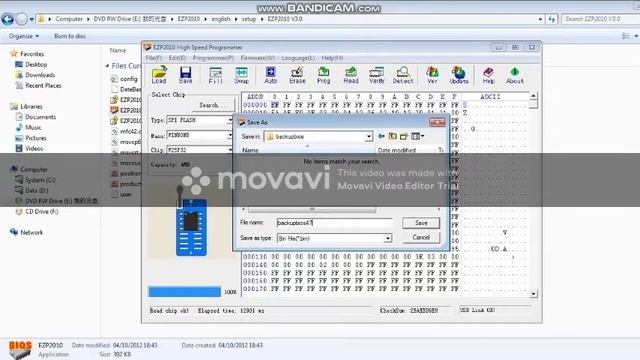Click hex view scroll up arrow
640x360 pixels.
click(533, 96)
